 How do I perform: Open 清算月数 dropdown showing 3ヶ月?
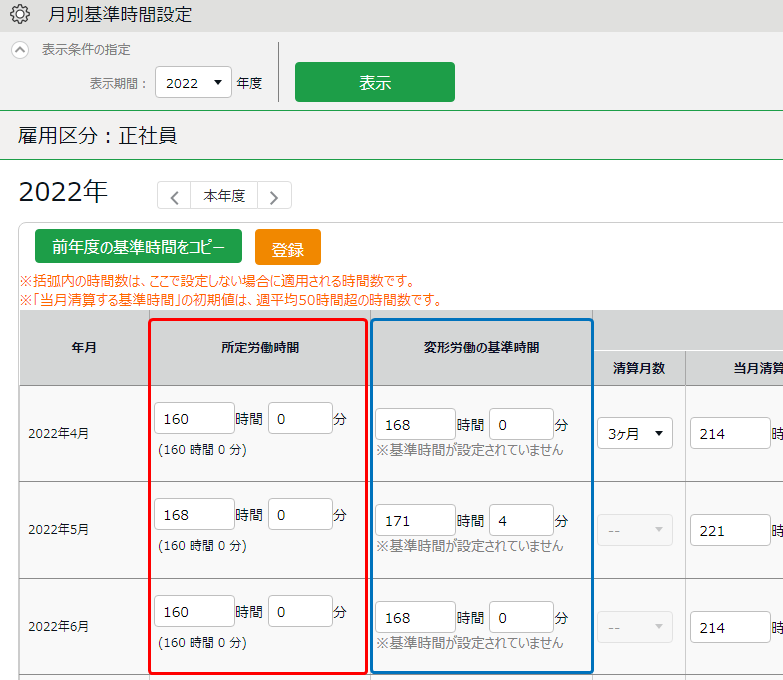click(635, 433)
